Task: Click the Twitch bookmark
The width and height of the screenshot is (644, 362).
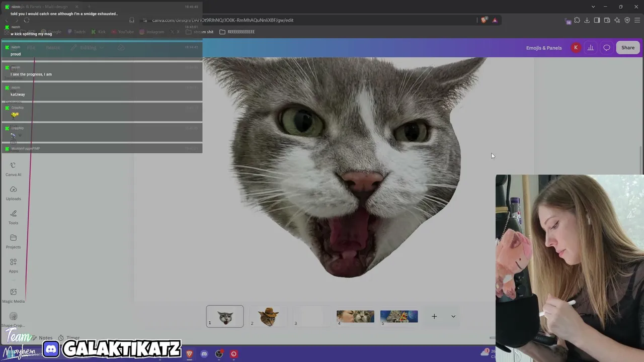Action: coord(77,32)
